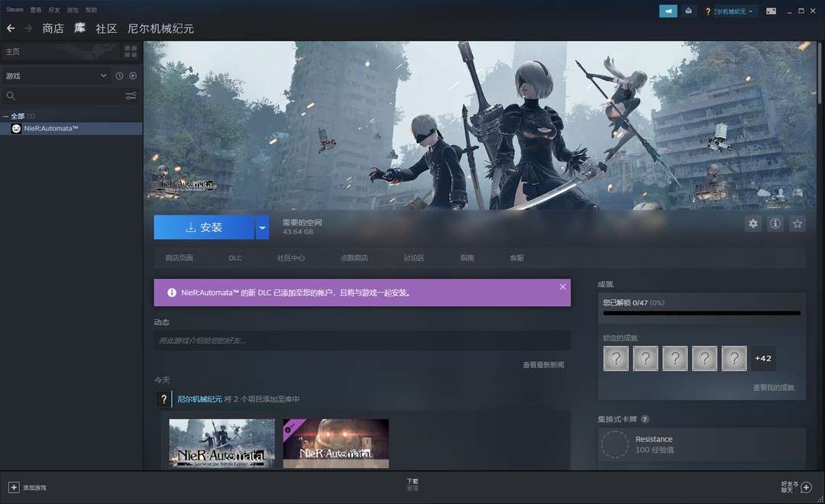This screenshot has height=504, width=825.
Task: Click the blue 安装 install button
Action: 204,228
